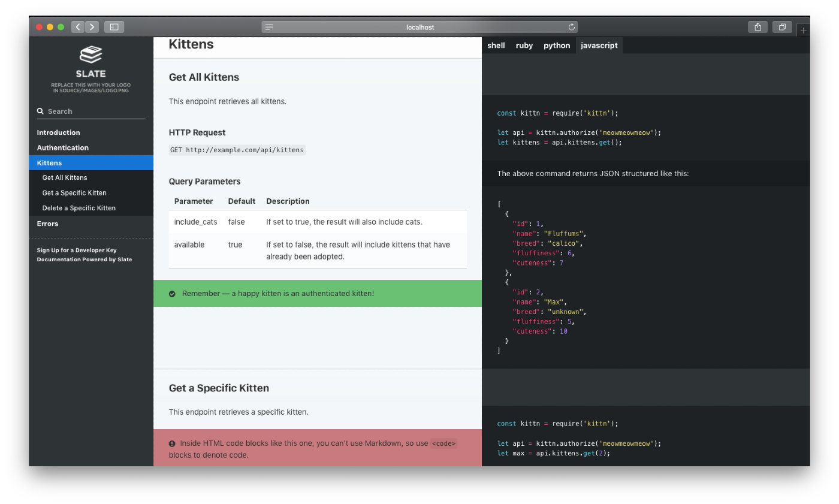
Task: Expand the Errors section in the sidebar
Action: (47, 223)
